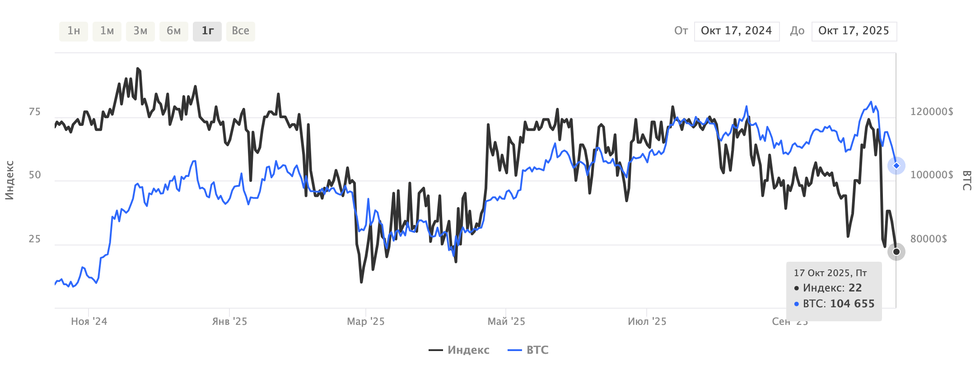The height and width of the screenshot is (370, 980).
Task: Click the blue BTC diamond marker
Action: (x=896, y=166)
